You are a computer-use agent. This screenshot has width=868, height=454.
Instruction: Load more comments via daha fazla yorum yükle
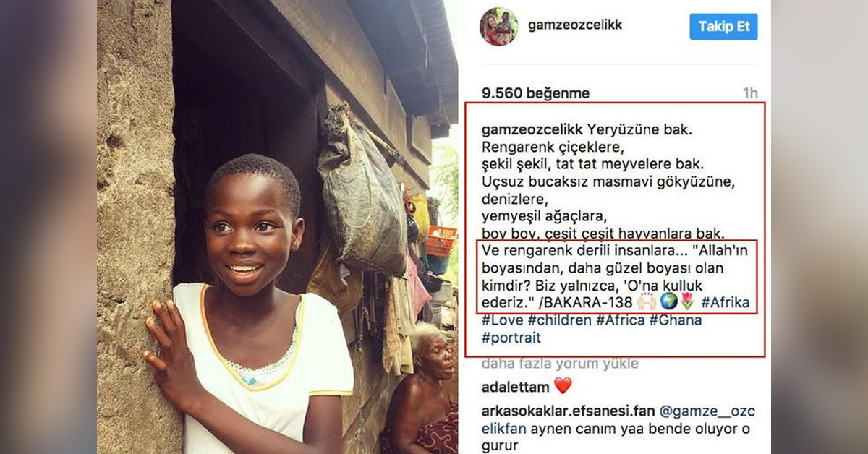(x=560, y=364)
